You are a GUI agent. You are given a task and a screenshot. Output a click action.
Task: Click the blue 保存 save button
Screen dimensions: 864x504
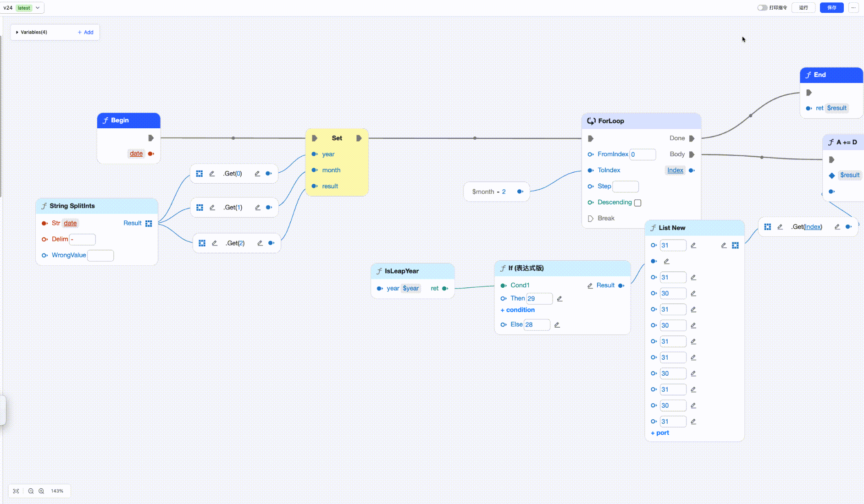[x=831, y=8]
